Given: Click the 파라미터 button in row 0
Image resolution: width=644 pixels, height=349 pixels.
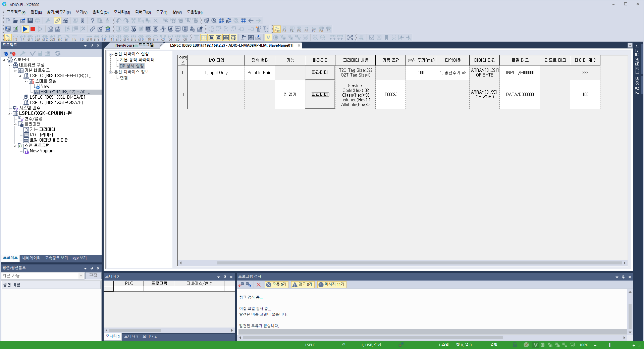Looking at the screenshot, I should [319, 72].
